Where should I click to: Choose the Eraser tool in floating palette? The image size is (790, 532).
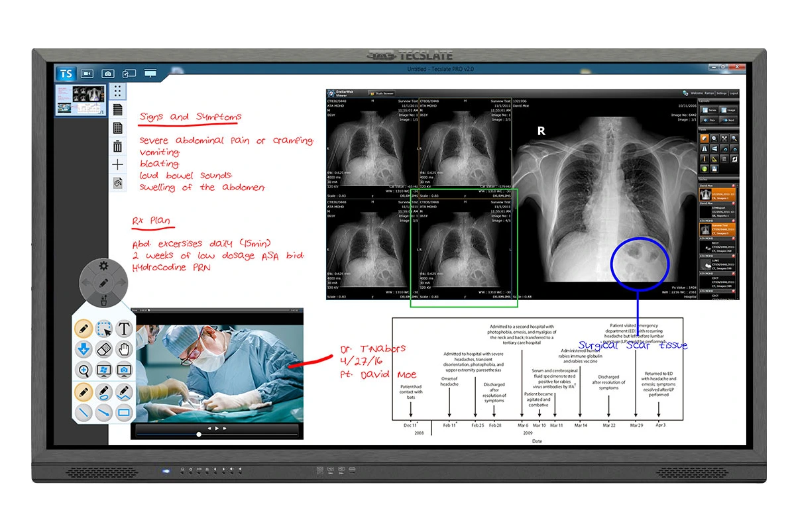[x=103, y=348]
